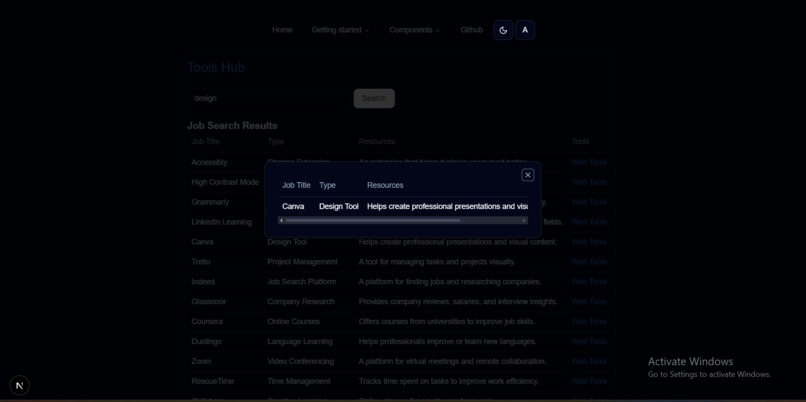Image resolution: width=806 pixels, height=402 pixels.
Task: Click the dialog scrollbar right arrow
Action: [x=524, y=221]
